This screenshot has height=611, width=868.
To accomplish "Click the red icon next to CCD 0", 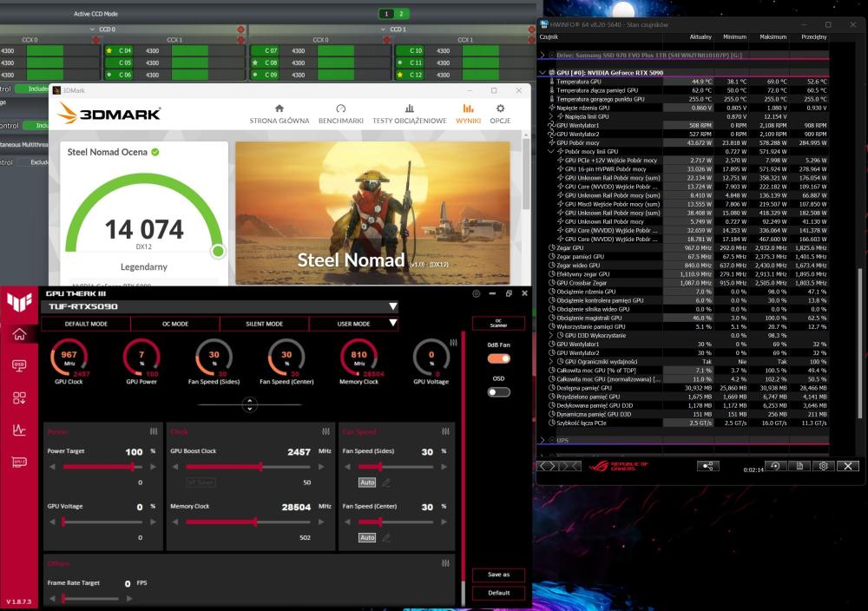I will (x=240, y=30).
